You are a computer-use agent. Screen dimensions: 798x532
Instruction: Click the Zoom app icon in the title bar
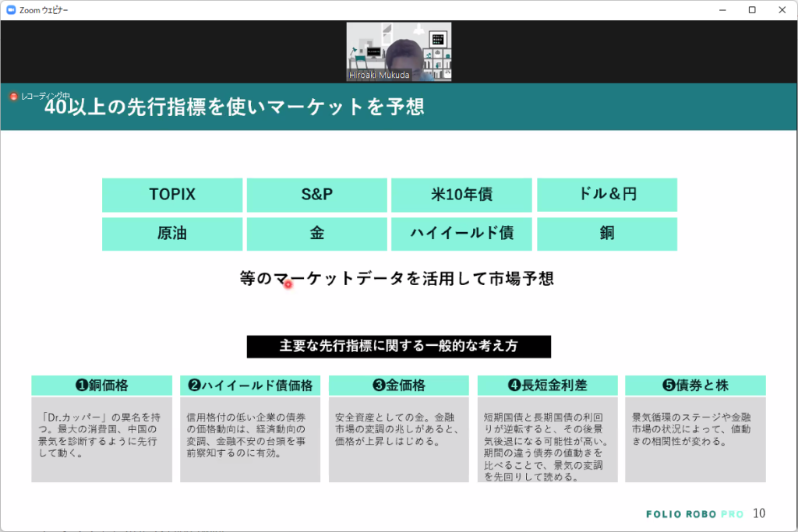(11, 10)
